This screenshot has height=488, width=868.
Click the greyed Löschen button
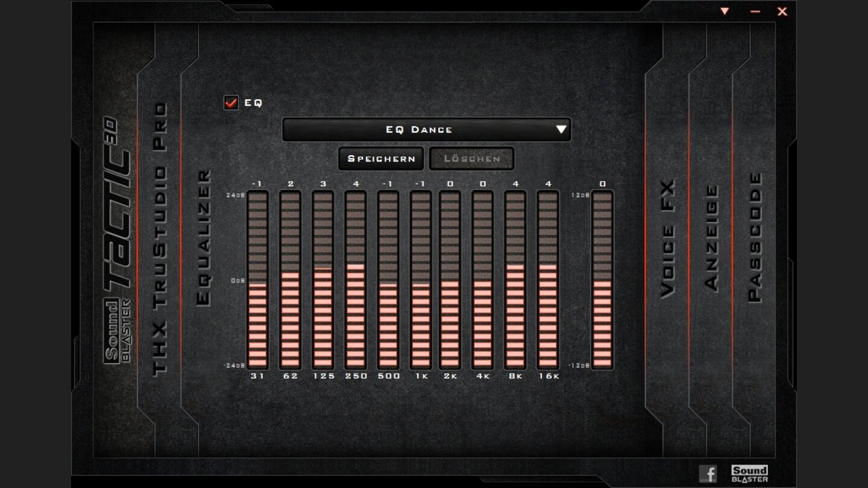tap(472, 158)
